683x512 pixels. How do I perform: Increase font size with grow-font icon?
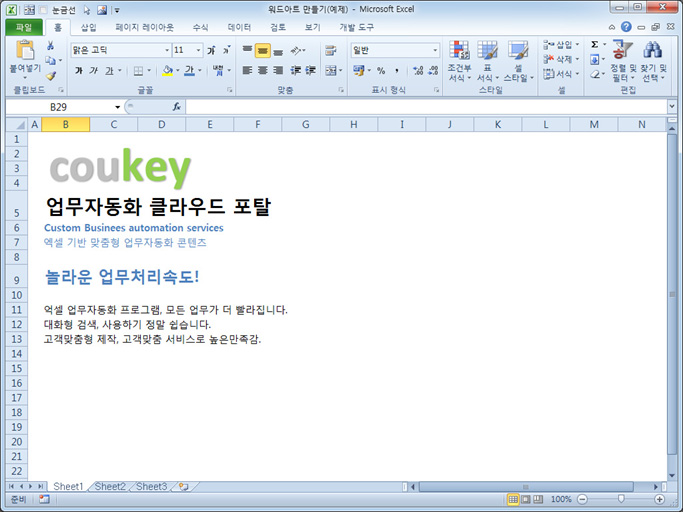coord(211,51)
